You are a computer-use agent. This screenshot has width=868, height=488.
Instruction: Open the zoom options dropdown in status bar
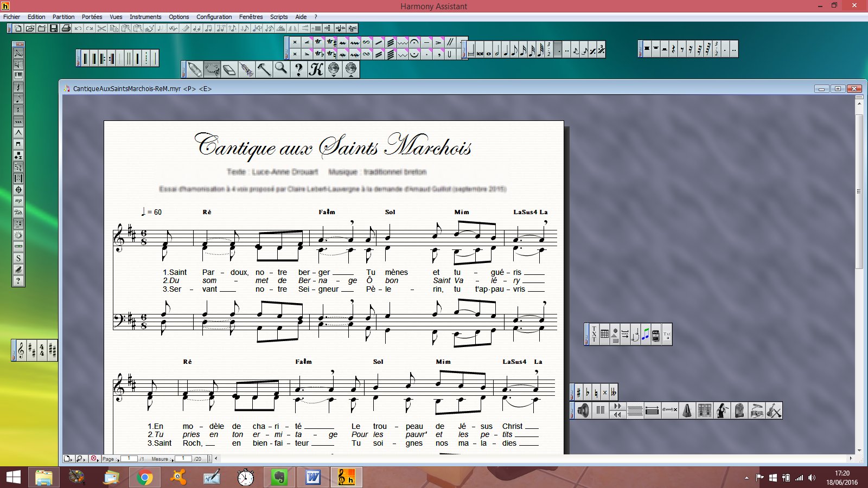click(x=84, y=459)
